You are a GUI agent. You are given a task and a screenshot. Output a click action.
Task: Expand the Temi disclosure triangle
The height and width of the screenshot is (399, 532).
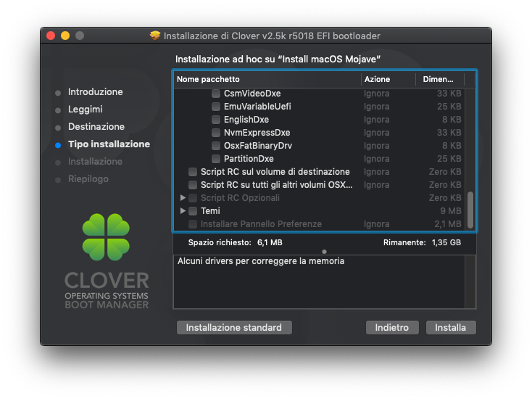coord(183,211)
